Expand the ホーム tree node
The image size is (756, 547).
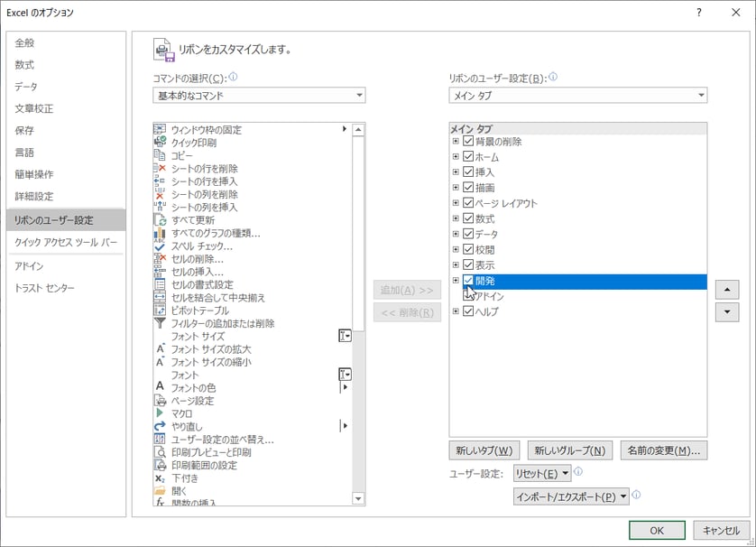point(456,156)
